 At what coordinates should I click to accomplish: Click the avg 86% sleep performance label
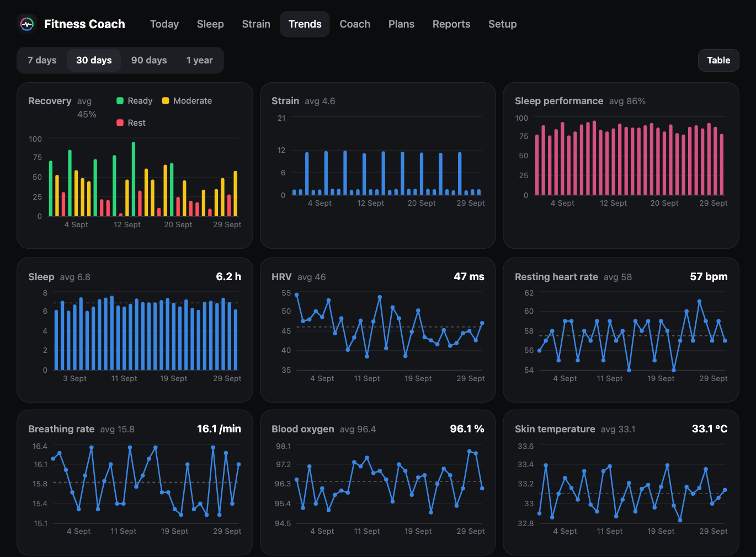[627, 101]
